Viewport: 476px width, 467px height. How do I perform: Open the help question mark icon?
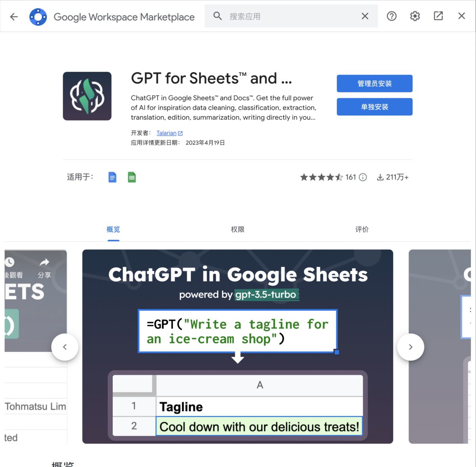(392, 16)
